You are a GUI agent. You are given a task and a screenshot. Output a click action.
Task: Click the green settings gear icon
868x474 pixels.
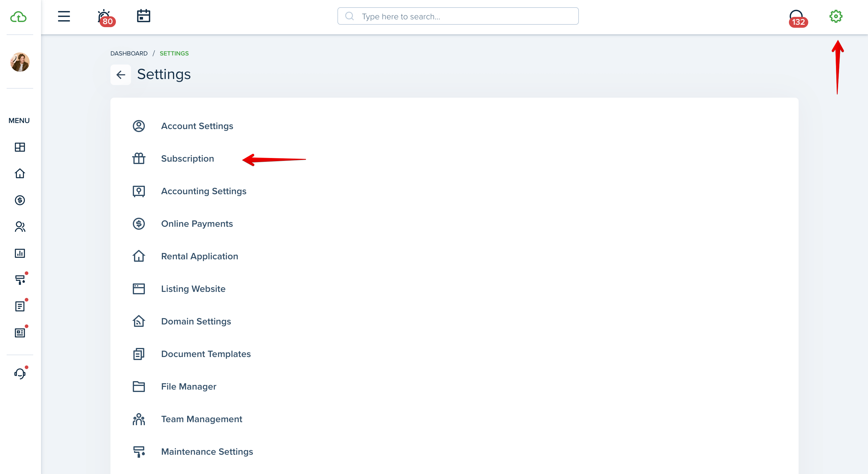[836, 16]
